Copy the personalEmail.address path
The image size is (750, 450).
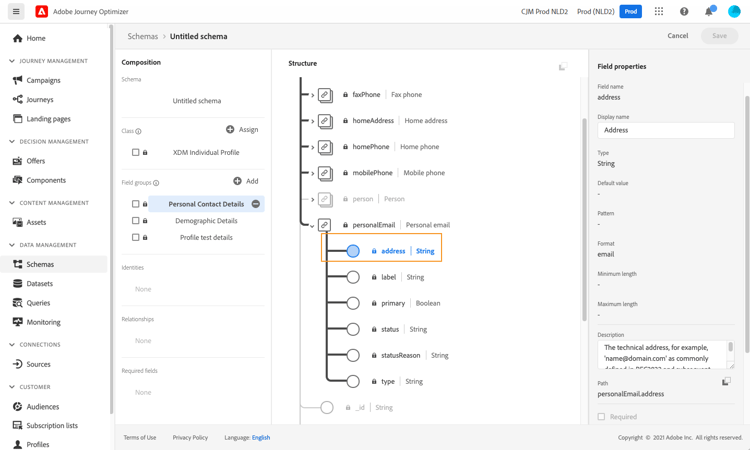726,382
